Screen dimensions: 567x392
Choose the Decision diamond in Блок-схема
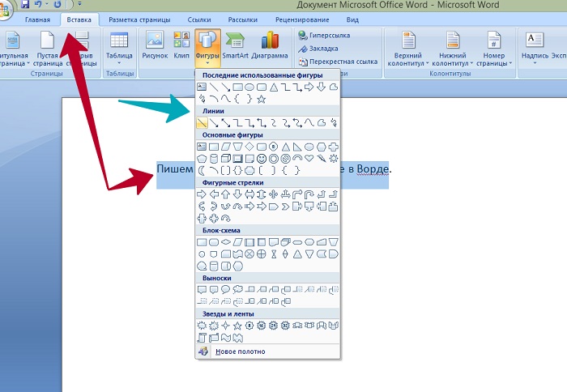226,242
